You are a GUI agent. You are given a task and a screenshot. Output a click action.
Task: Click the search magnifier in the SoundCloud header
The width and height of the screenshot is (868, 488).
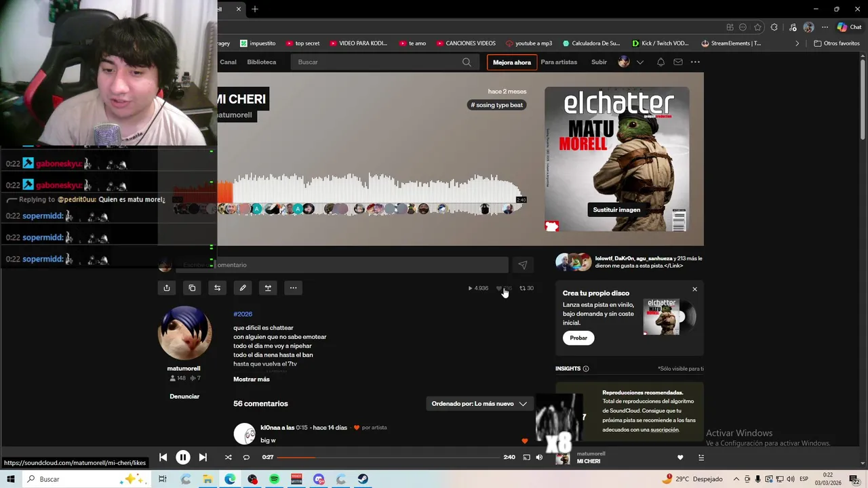(x=467, y=62)
